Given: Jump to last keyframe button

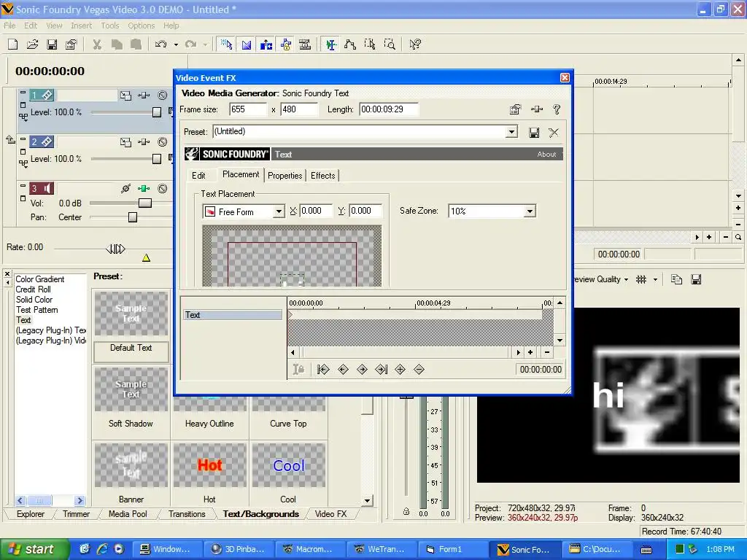Looking at the screenshot, I should click(x=381, y=370).
